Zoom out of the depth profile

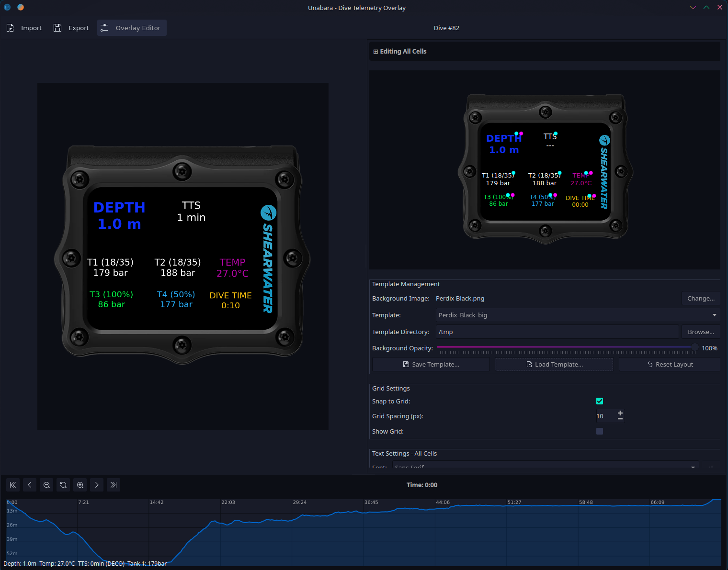pos(46,485)
